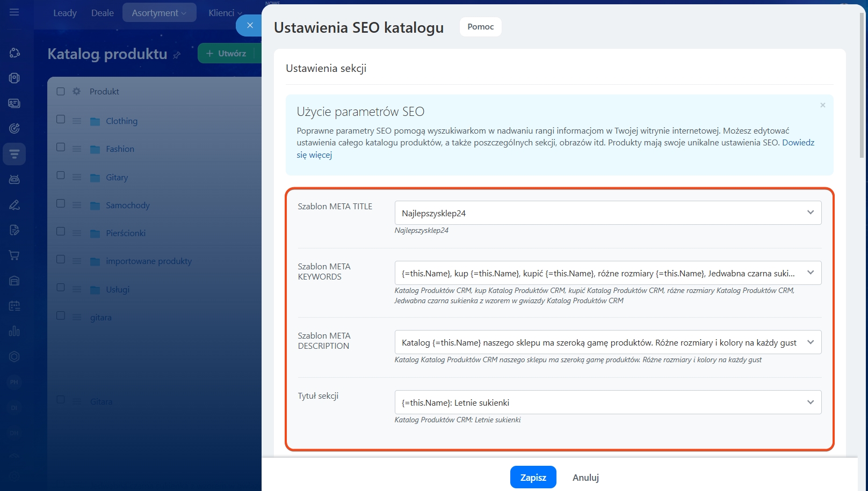Open the bar chart analytics sidebar icon
Viewport: 868px width, 491px height.
[15, 331]
